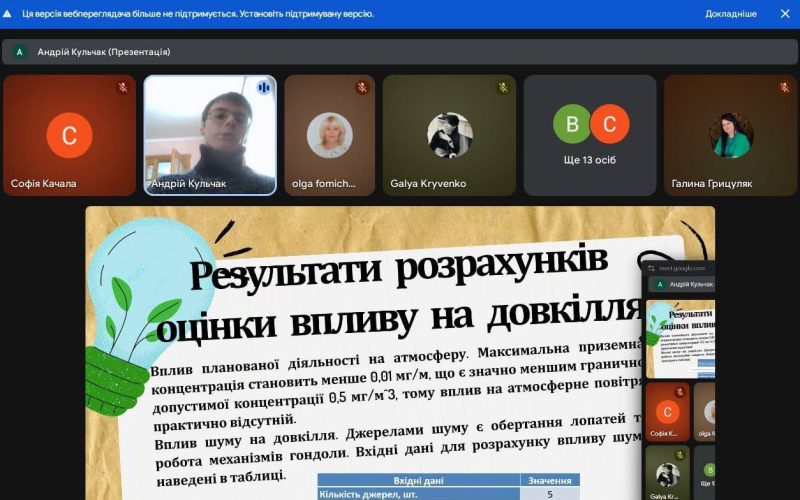This screenshot has width=800, height=500.
Task: Click the muted mic icon on Галина Грицуляк tile
Action: tap(784, 87)
